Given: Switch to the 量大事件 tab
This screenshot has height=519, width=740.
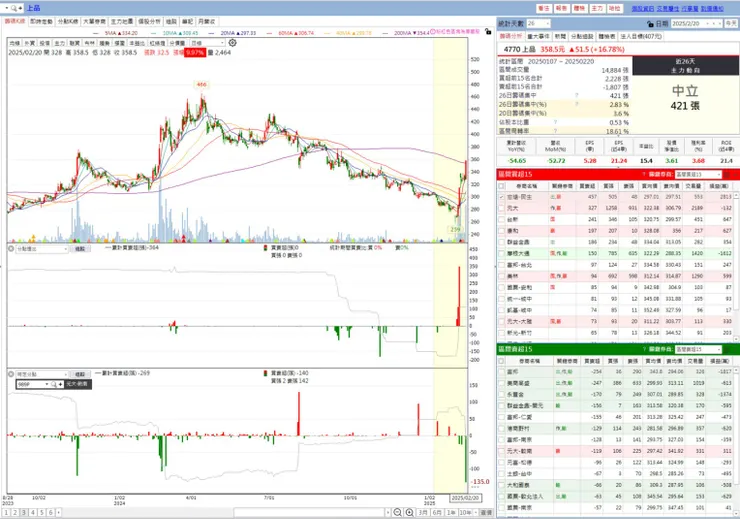Looking at the screenshot, I should click(538, 36).
